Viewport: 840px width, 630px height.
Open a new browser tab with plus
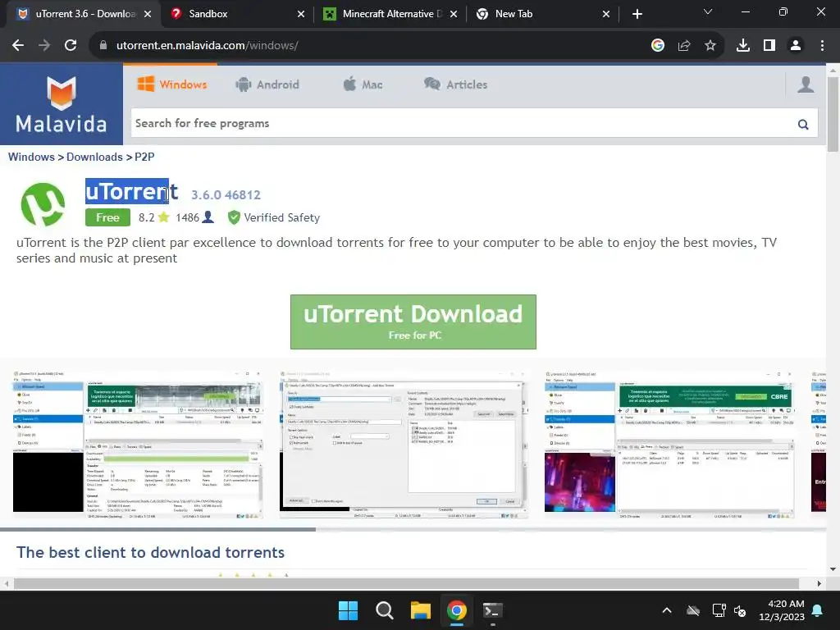pyautogui.click(x=637, y=14)
